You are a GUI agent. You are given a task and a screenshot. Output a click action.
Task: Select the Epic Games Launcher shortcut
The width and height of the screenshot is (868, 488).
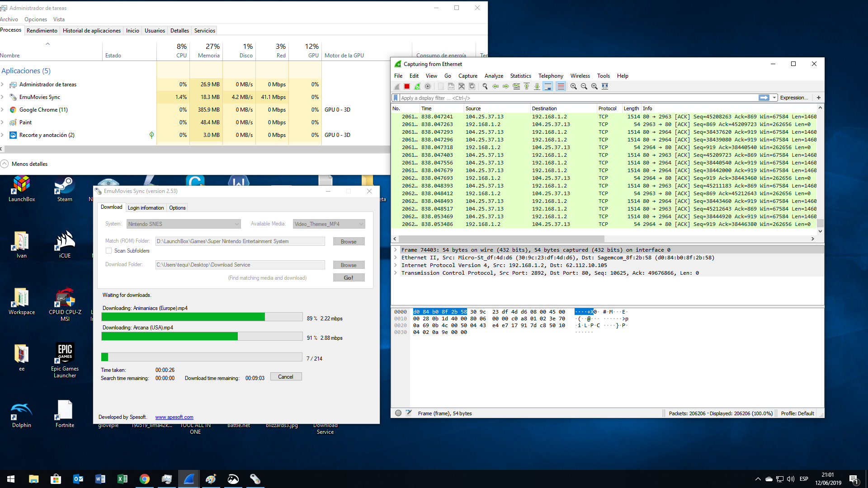[65, 361]
